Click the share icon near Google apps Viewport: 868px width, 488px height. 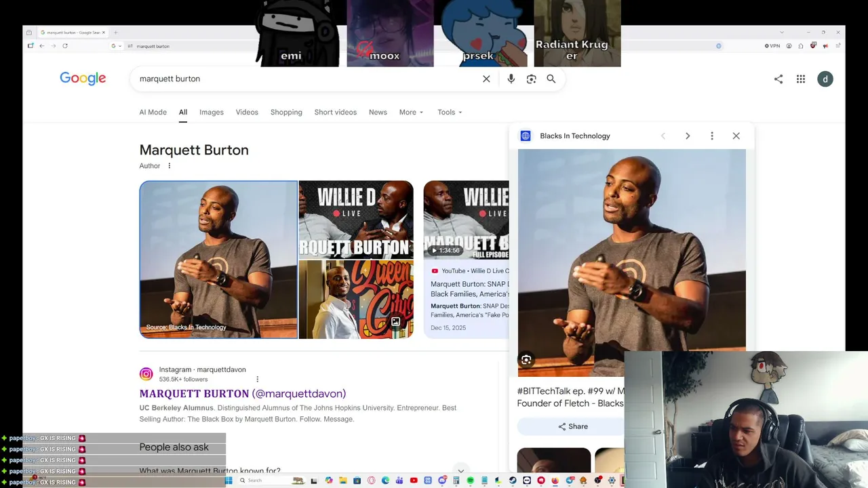(x=778, y=79)
